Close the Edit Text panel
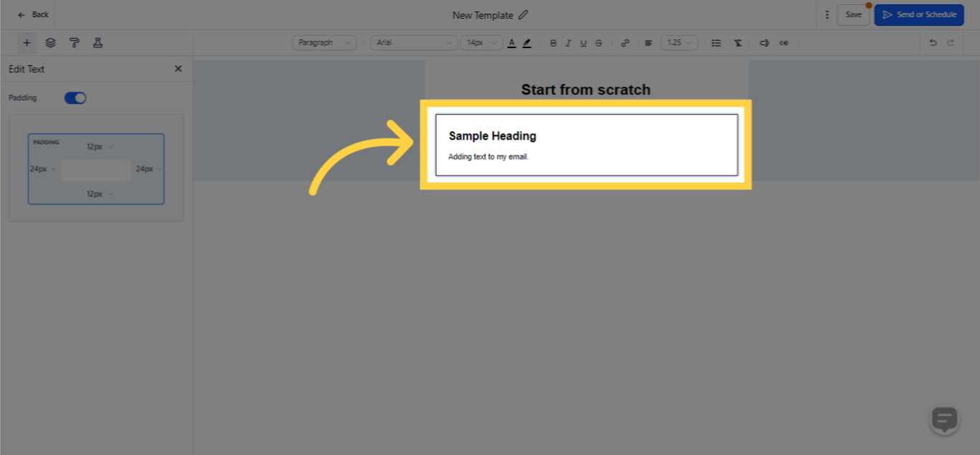This screenshot has width=980, height=455. tap(179, 69)
